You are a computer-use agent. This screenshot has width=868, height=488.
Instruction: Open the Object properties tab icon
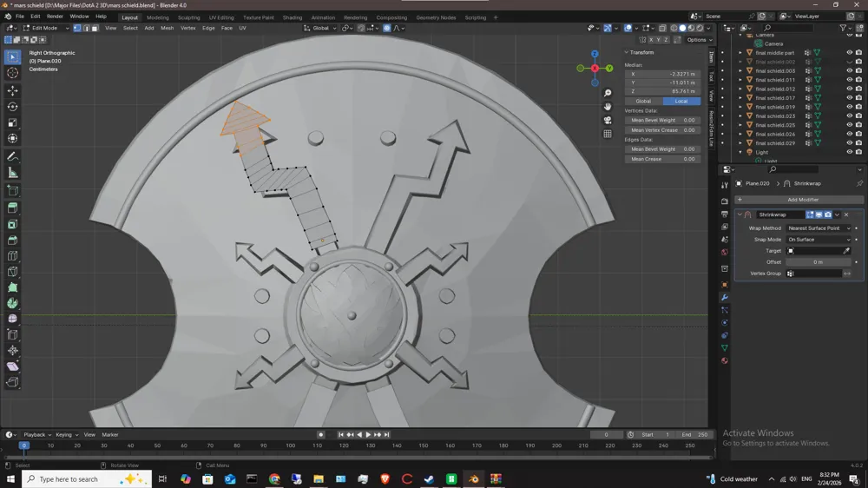pyautogui.click(x=725, y=284)
